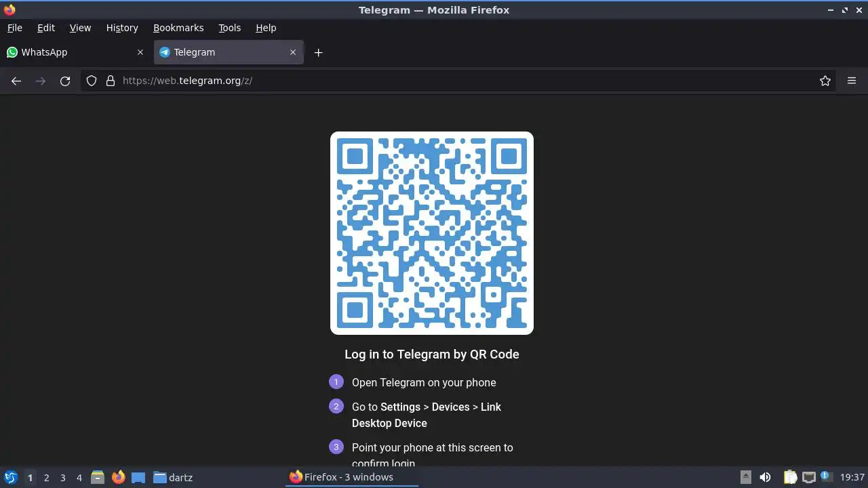Open the Edit menu
This screenshot has width=868, height=488.
[x=46, y=28]
